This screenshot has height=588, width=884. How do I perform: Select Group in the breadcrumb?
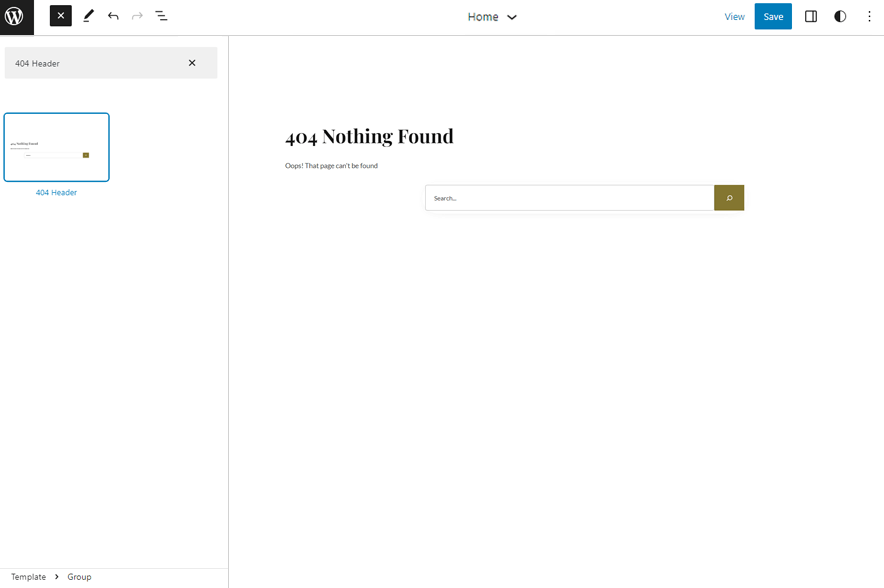tap(80, 577)
